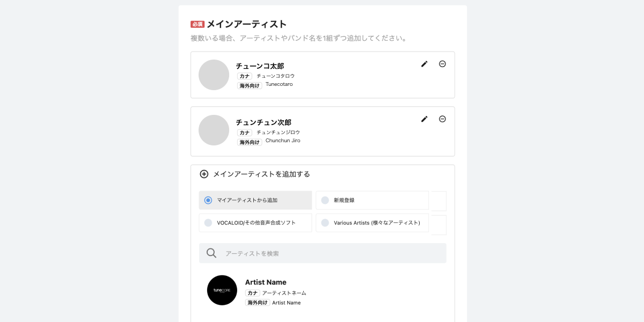Click チューンコ太郎 gray avatar placeholder
The width and height of the screenshot is (644, 322).
pos(214,75)
